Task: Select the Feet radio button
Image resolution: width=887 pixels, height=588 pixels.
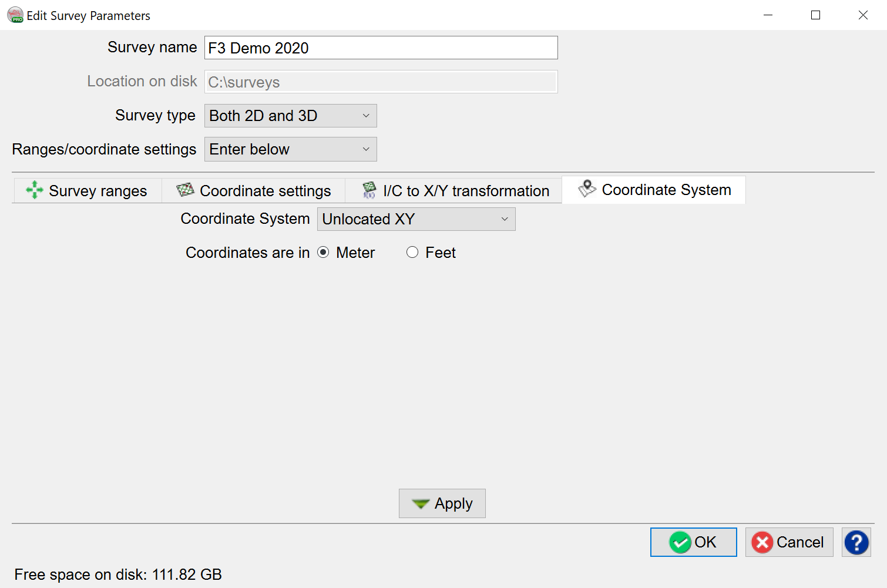Action: (412, 253)
